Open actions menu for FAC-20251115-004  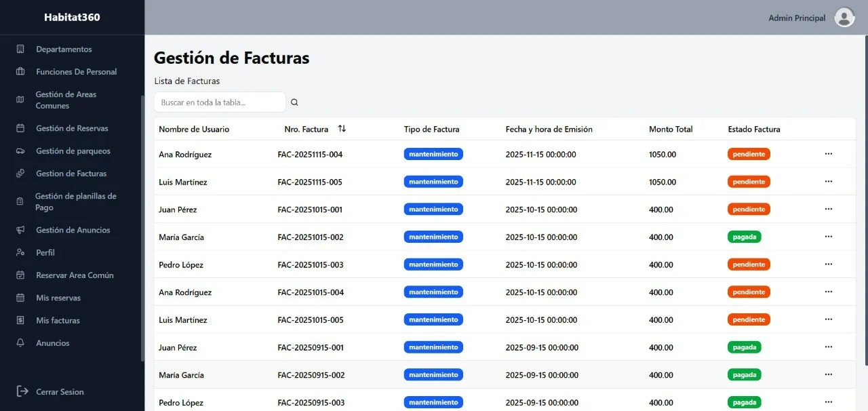point(828,154)
